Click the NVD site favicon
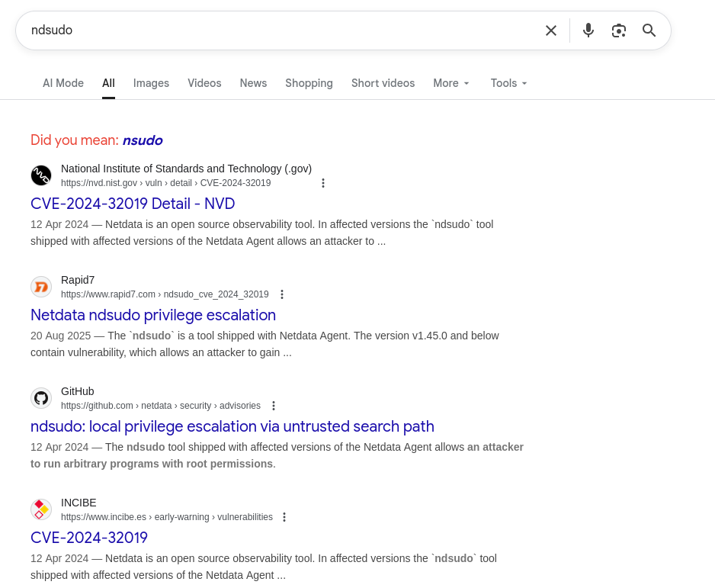The height and width of the screenshot is (588, 715). click(x=41, y=175)
